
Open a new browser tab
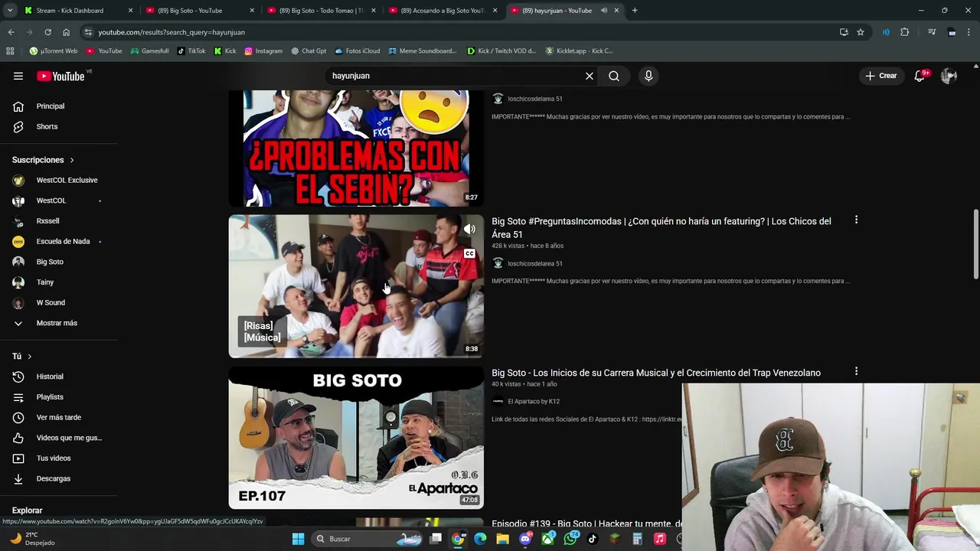(635, 11)
